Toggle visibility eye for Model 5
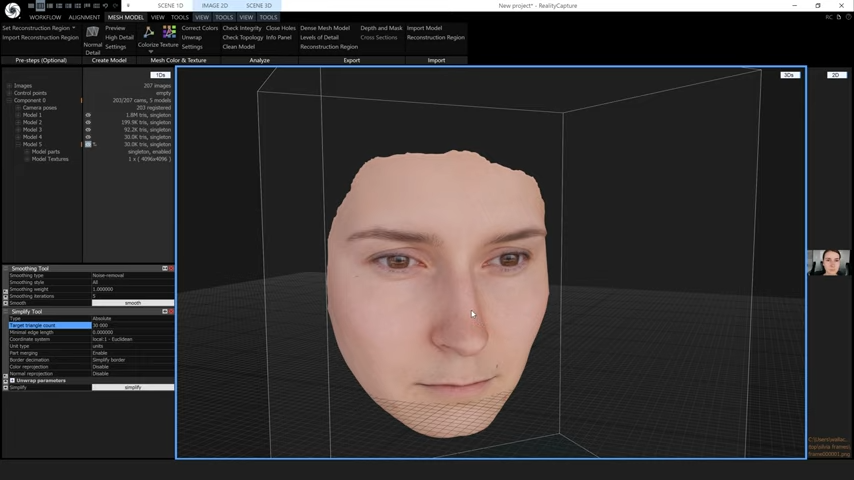Screen dimensions: 854x480 point(88,144)
